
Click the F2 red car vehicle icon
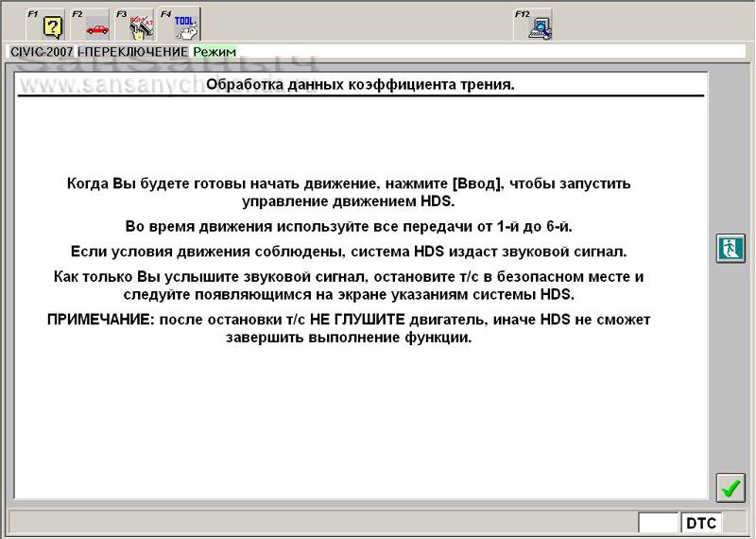(90, 26)
